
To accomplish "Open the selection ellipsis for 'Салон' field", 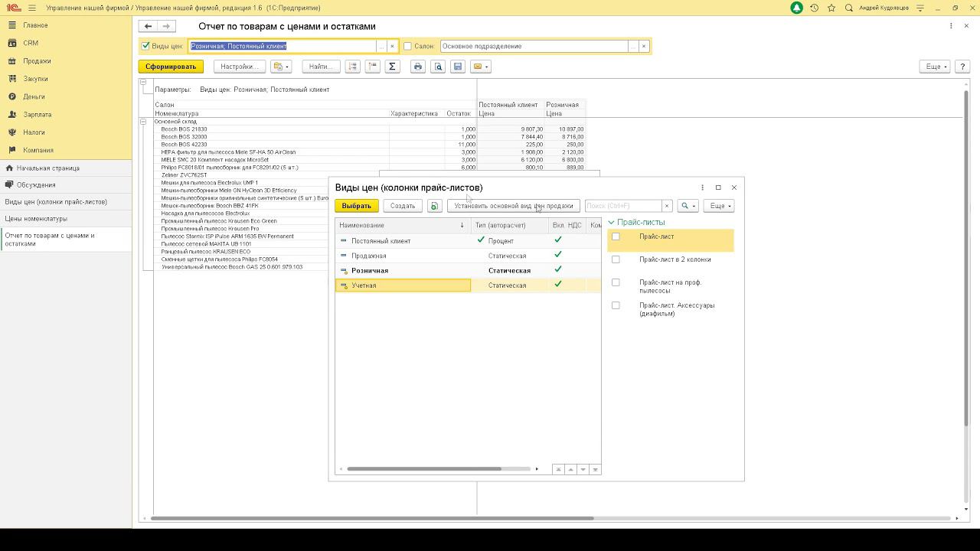I will [633, 46].
